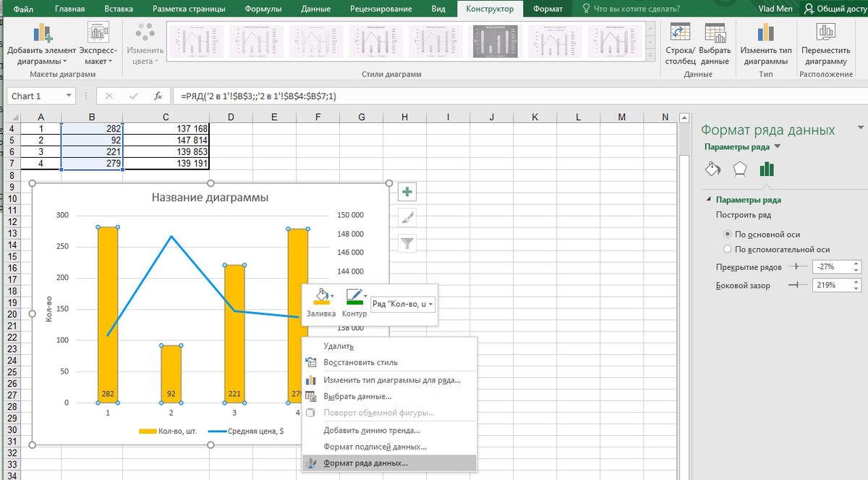
Task: Click Change Colors icon (Изменить цвета)
Action: [145, 33]
